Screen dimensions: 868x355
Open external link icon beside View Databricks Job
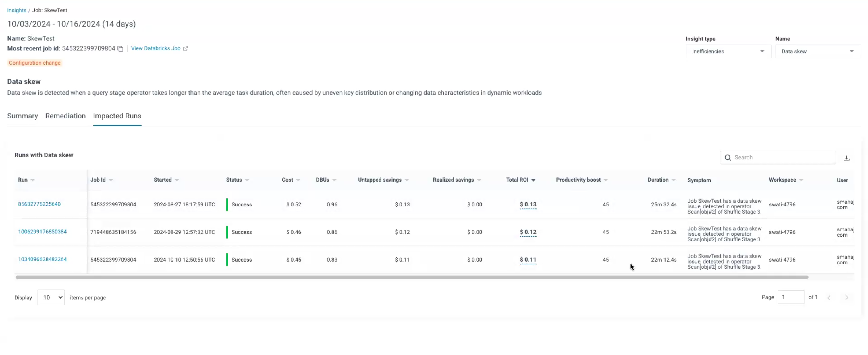coord(185,48)
